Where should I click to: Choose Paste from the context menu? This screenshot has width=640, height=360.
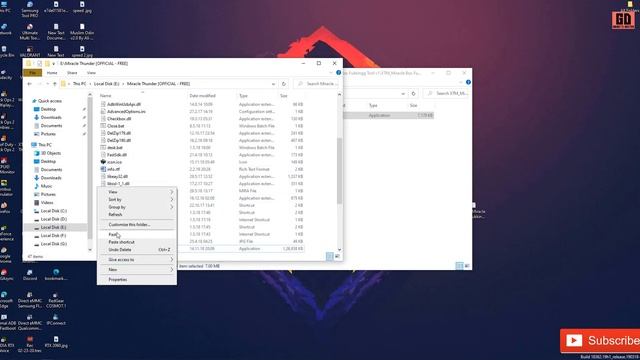coord(137,235)
